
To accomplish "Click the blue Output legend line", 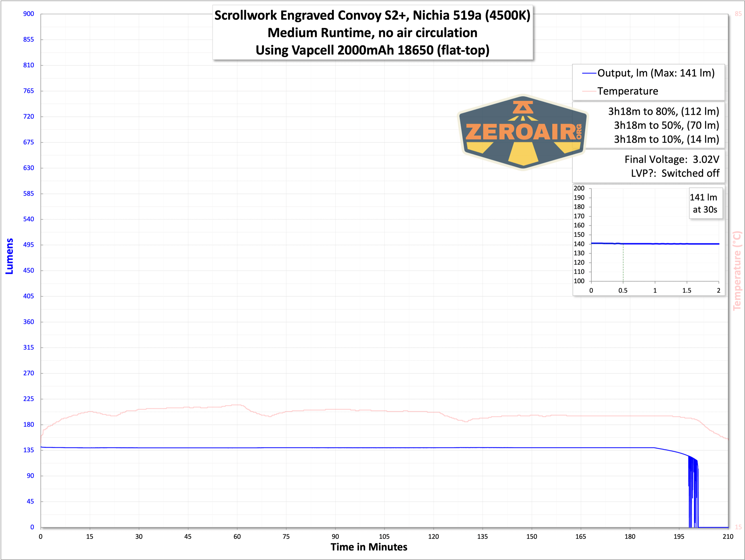I will tap(589, 73).
